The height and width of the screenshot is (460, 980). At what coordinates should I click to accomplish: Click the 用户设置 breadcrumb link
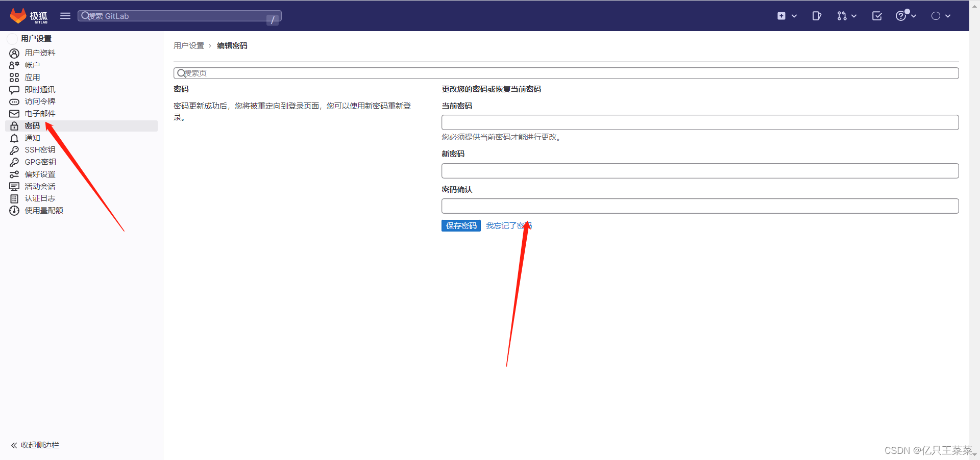coord(189,46)
